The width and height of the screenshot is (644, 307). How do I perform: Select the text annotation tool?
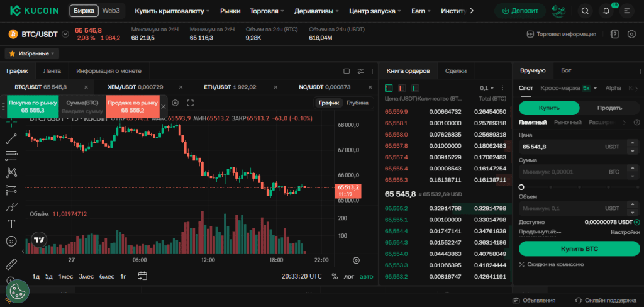[x=11, y=224]
